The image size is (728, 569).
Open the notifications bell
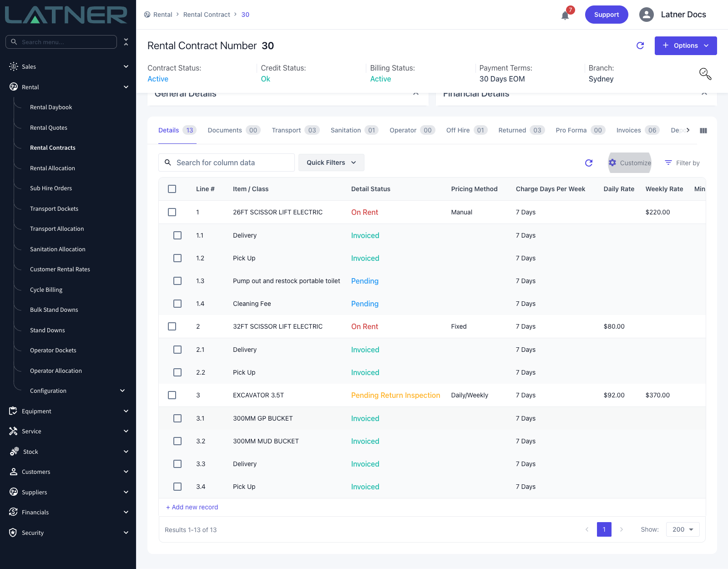click(x=565, y=15)
